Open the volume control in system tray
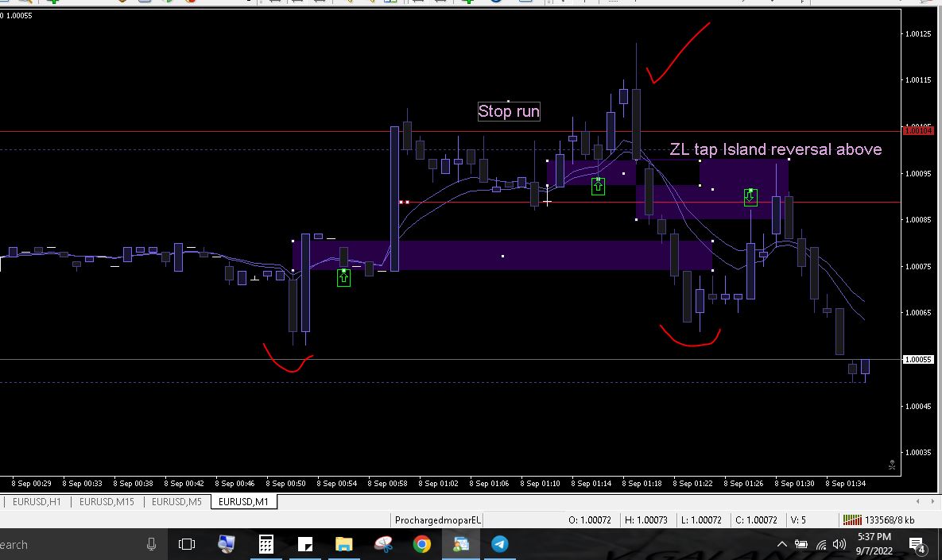Viewport: 942px width, 560px height. tap(840, 544)
